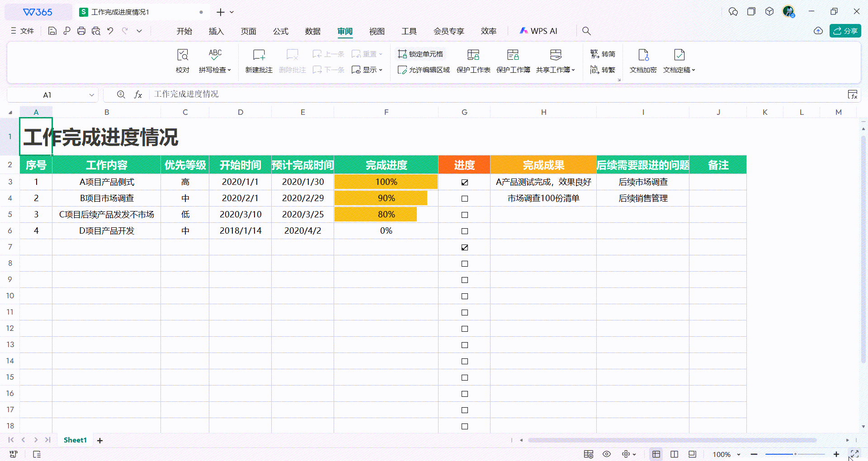Switch to the 视图 ribbon tab
868x461 pixels.
(x=377, y=31)
